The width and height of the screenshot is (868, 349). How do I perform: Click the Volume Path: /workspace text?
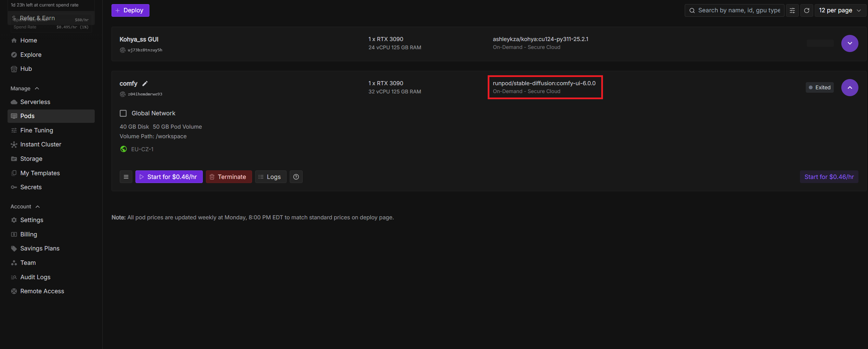pos(153,136)
